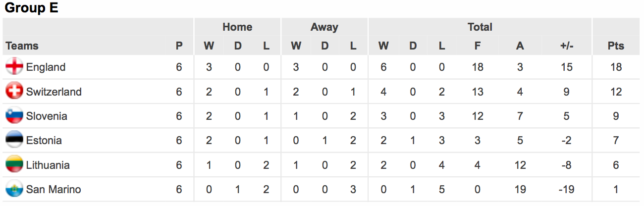Screen dimensions: 644x206
Task: Click the Home group header
Action: (x=237, y=27)
